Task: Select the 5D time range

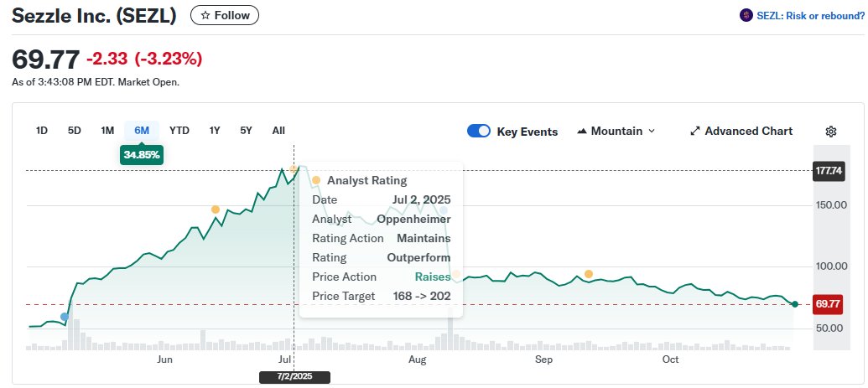Action: click(74, 131)
